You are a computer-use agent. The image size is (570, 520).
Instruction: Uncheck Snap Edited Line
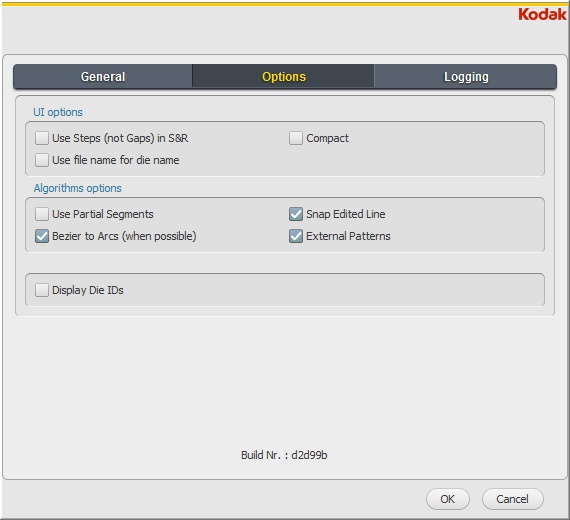pyautogui.click(x=296, y=214)
